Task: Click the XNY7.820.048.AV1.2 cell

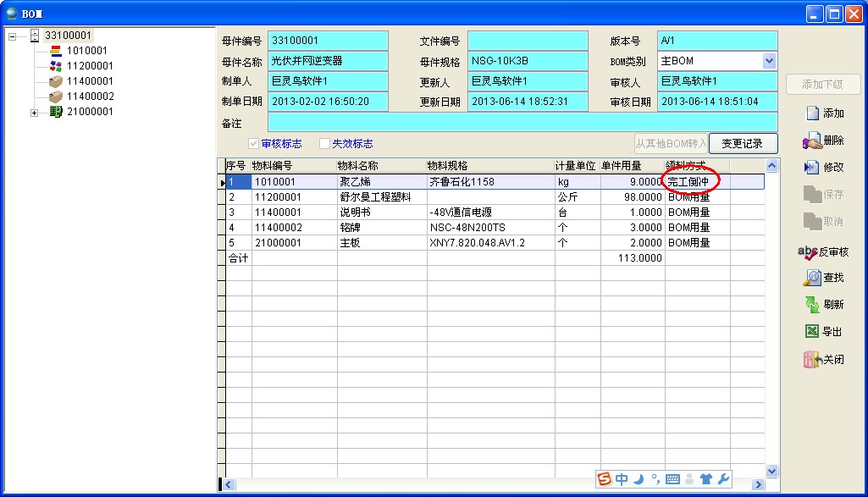Action: (x=490, y=243)
